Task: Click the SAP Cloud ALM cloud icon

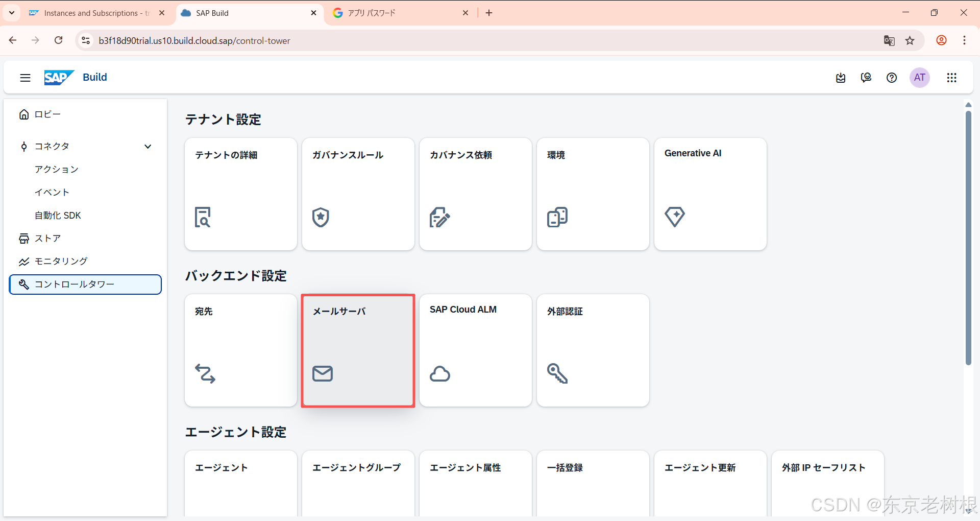Action: pos(440,373)
